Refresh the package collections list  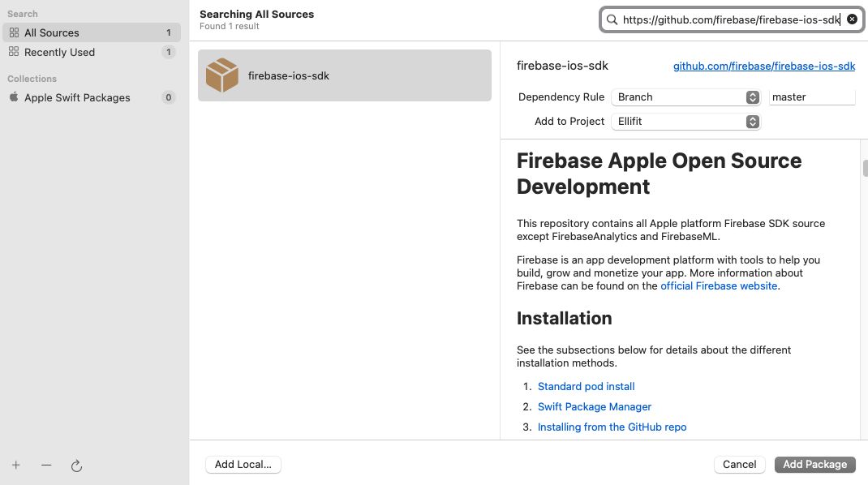(x=76, y=466)
